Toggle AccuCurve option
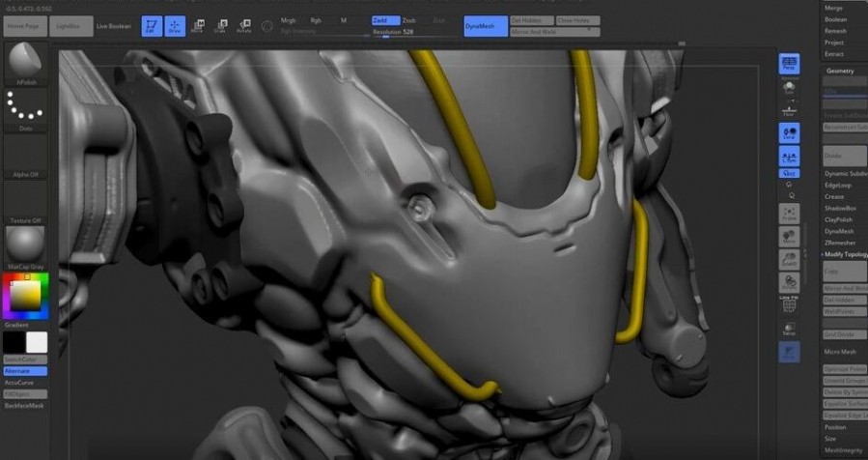Screen dimensions: 868x460 [x=19, y=383]
